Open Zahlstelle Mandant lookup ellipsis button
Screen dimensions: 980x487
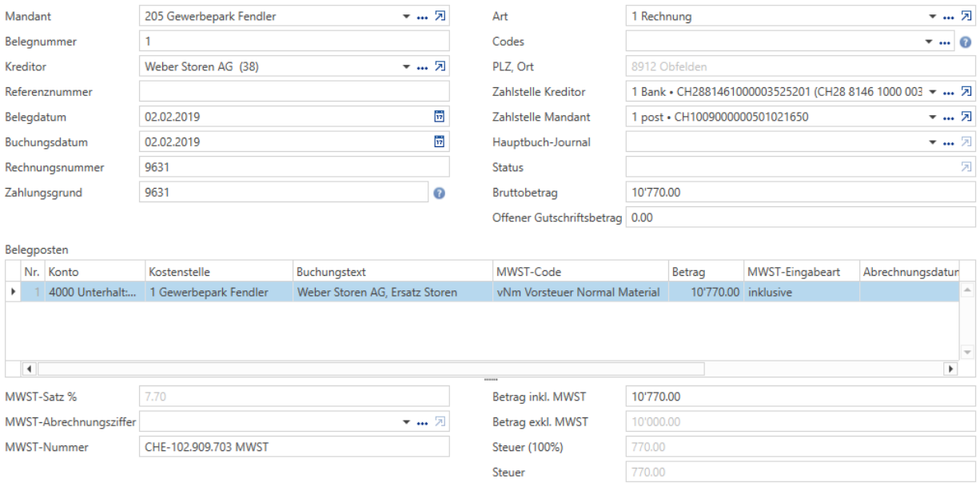point(949,118)
